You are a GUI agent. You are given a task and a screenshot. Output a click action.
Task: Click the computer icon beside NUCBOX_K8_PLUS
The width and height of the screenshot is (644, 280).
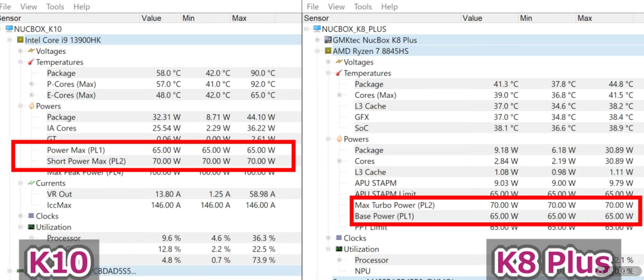tap(316, 29)
